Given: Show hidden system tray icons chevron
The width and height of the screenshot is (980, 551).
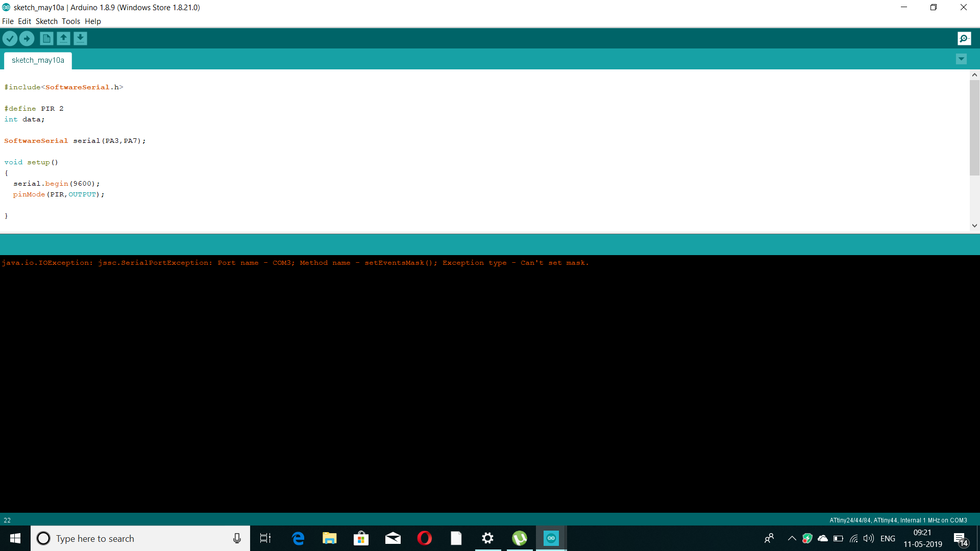Looking at the screenshot, I should (x=792, y=538).
